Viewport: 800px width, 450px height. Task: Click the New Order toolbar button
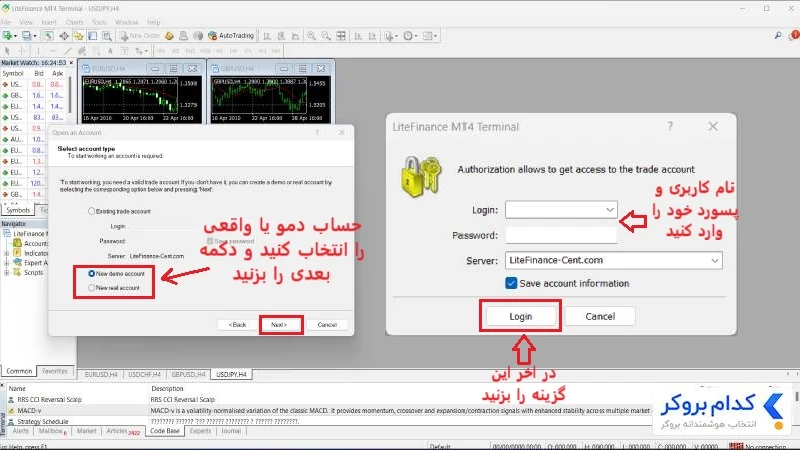(x=140, y=36)
